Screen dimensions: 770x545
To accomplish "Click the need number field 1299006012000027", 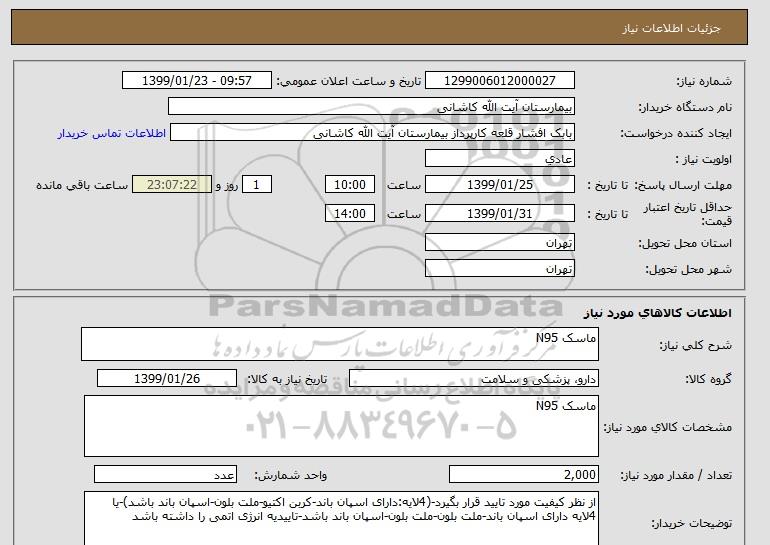I will [x=499, y=81].
